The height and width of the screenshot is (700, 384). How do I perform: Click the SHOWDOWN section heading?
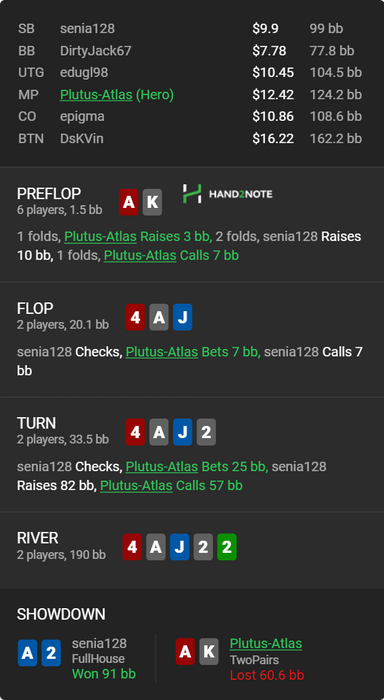[61, 614]
